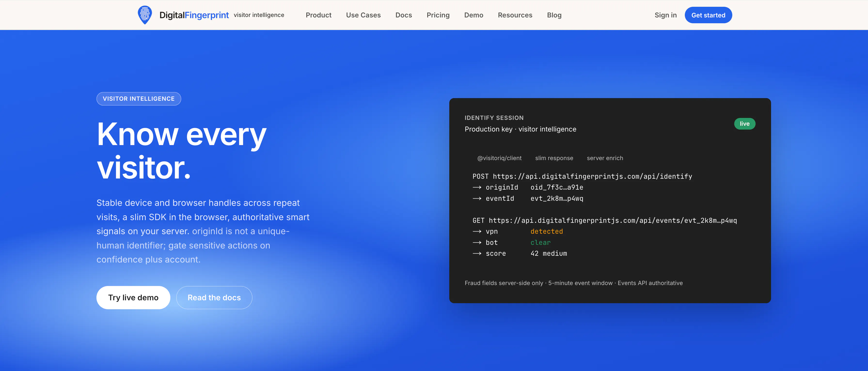This screenshot has height=371, width=868.
Task: Click the arrow before eventId
Action: (477, 199)
